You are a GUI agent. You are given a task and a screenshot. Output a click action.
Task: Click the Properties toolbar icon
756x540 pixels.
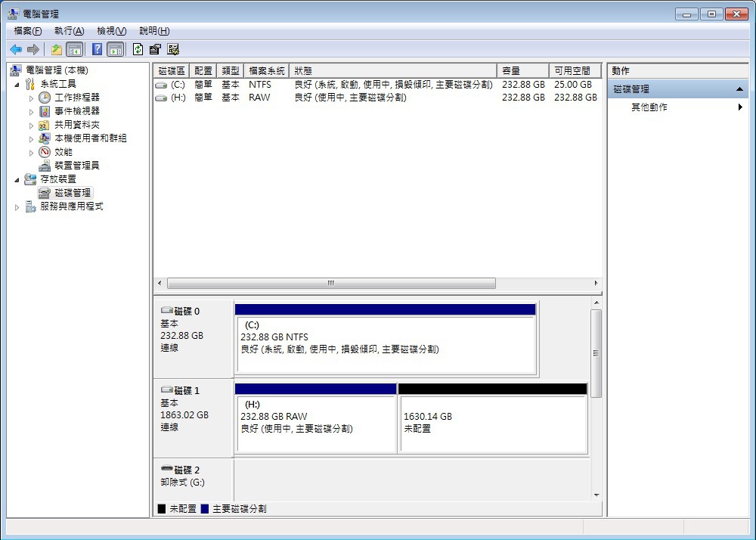[x=155, y=49]
